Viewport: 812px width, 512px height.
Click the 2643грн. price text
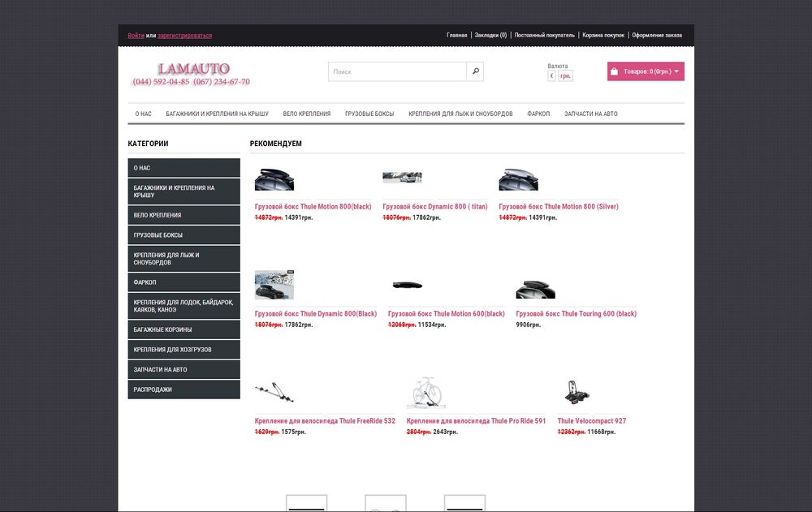445,432
